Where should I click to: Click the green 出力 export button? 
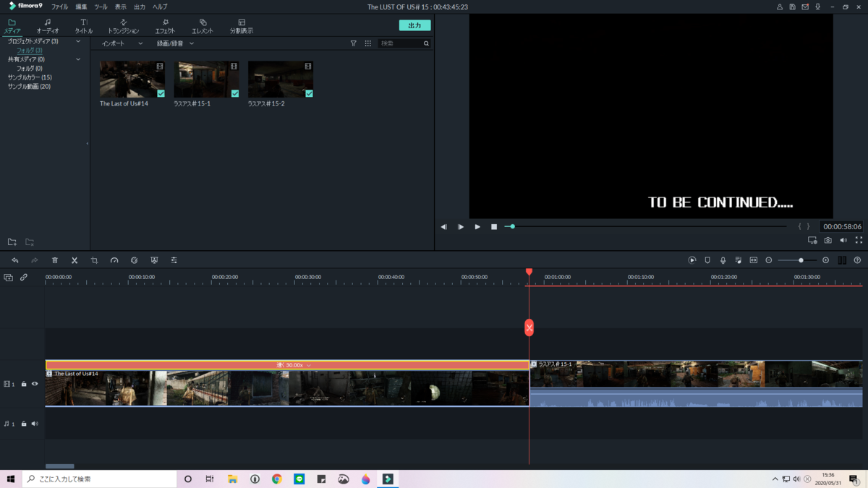414,25
